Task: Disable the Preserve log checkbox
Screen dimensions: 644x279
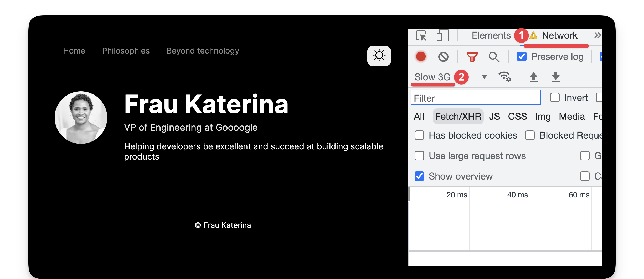Action: [522, 56]
